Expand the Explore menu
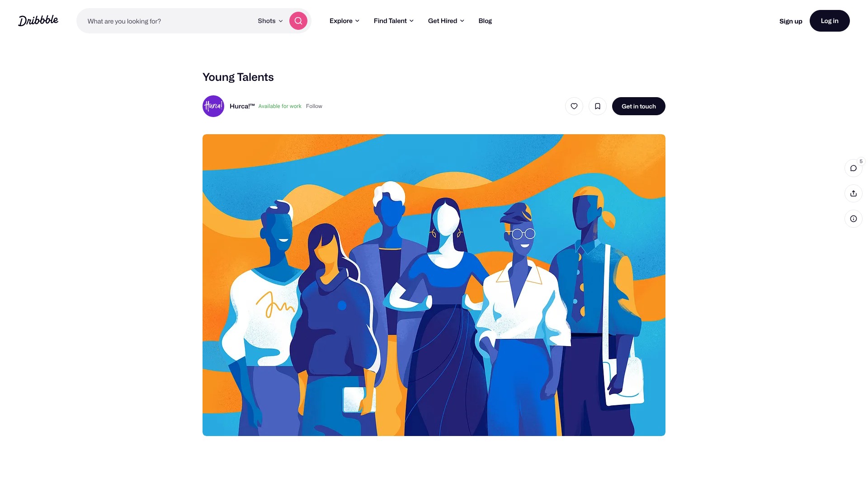The image size is (868, 488). tap(344, 21)
